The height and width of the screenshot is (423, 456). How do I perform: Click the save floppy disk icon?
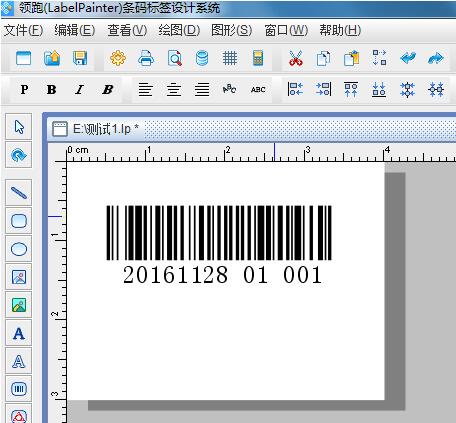80,59
